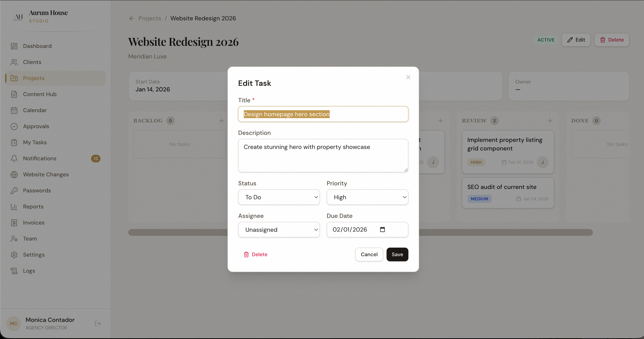644x339 pixels.
Task: Open the Assignee dropdown showing Unassigned
Action: [279, 230]
